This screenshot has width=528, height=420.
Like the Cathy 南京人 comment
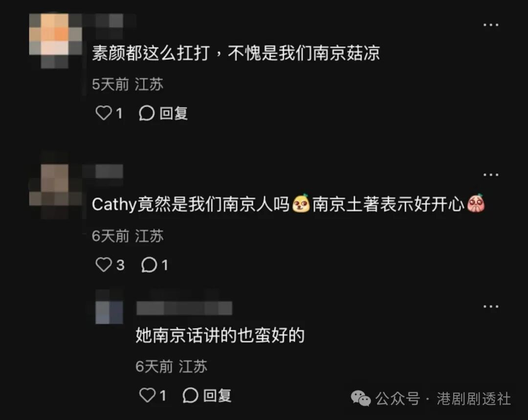click(103, 265)
